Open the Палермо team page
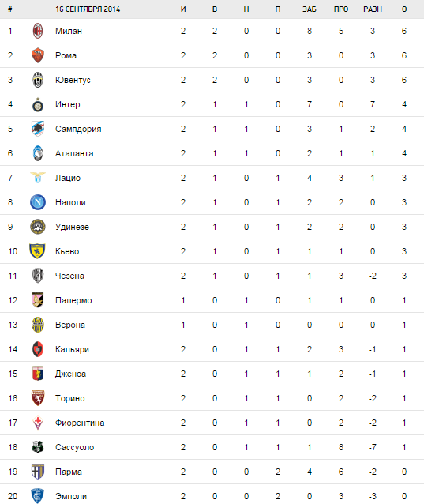Screen dimensions: 424x504 (x=73, y=300)
